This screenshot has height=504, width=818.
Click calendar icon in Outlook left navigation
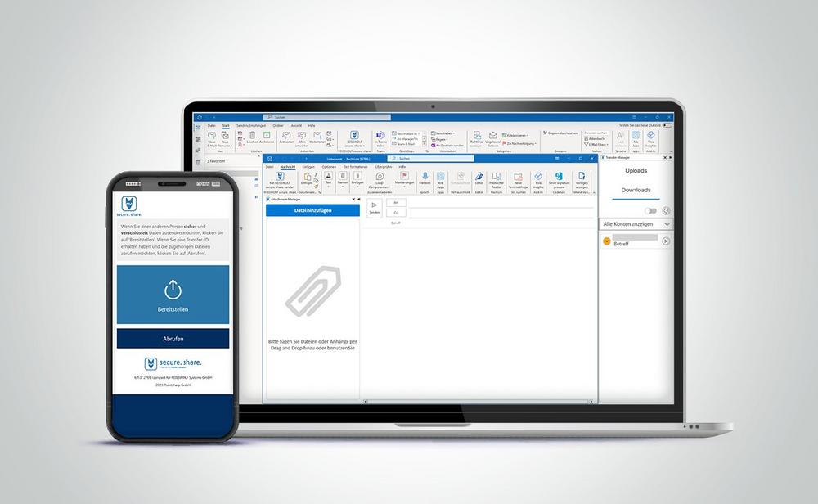pos(198,139)
